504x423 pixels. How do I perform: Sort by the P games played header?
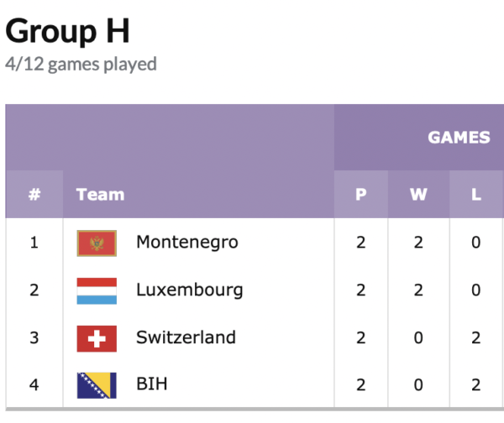pyautogui.click(x=361, y=195)
